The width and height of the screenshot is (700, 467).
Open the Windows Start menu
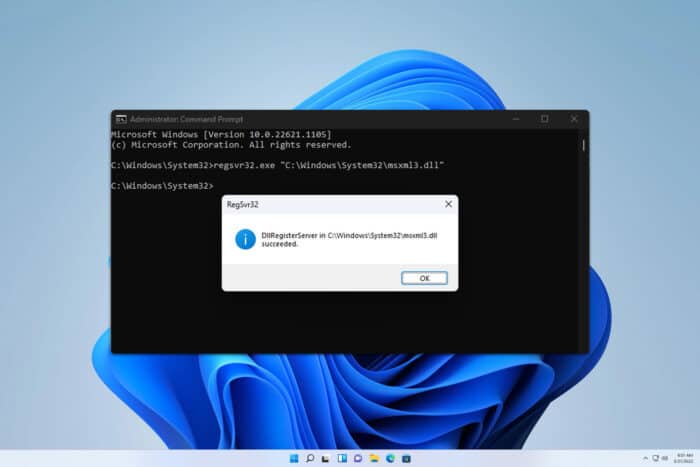(x=294, y=459)
